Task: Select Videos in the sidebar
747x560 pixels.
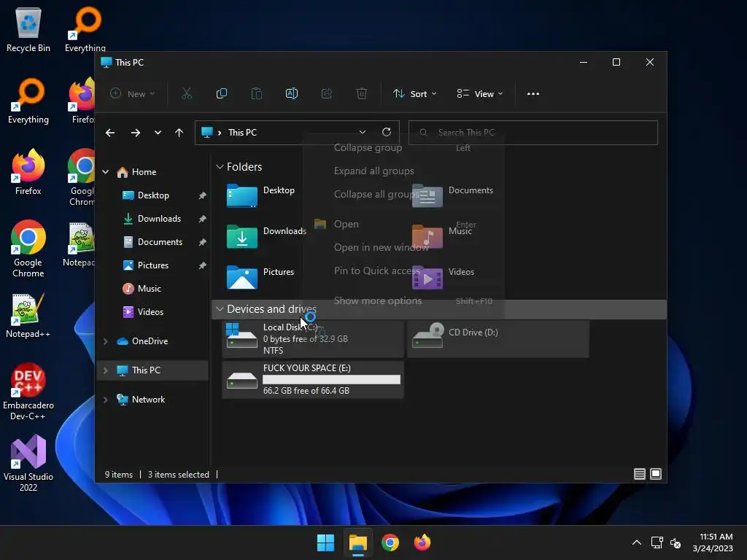Action: 150,312
